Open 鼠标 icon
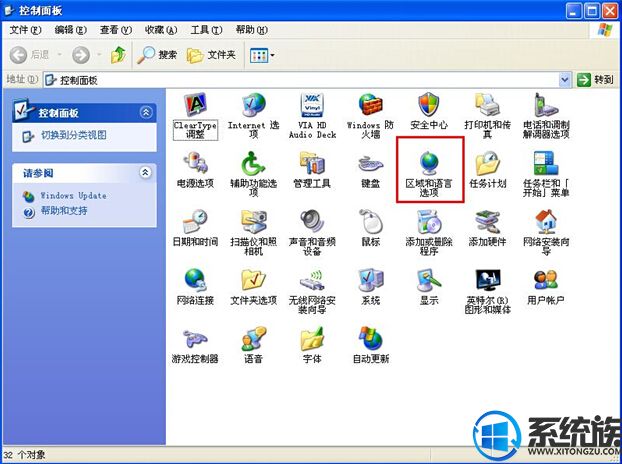 click(x=371, y=221)
